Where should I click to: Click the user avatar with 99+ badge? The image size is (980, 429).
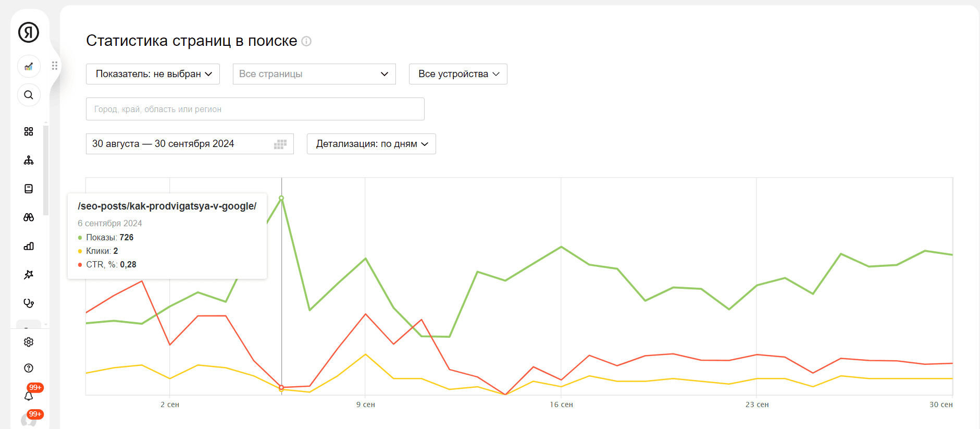(29, 420)
